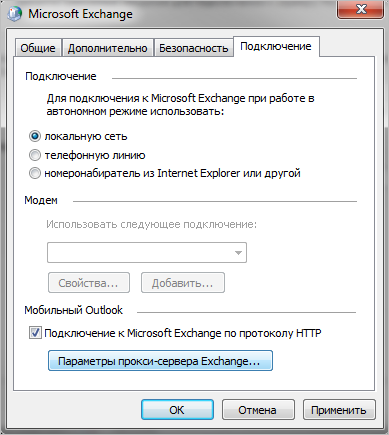Switch to the Общие tab
This screenshot has width=389, height=435.
38,48
